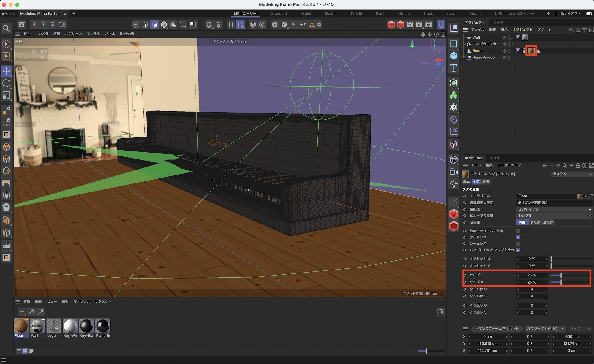Screen dimensions: 594x364
Task: Expand the Piano-Group tree item
Action: [x=464, y=58]
